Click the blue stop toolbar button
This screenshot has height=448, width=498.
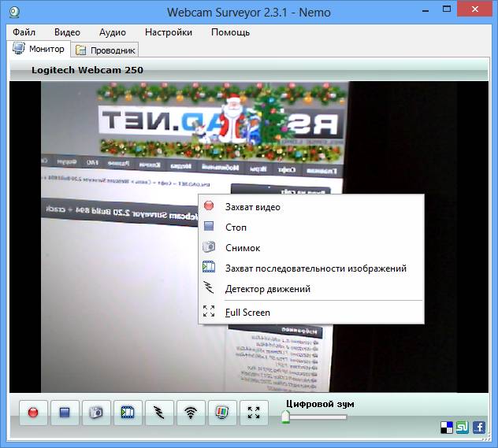65,413
